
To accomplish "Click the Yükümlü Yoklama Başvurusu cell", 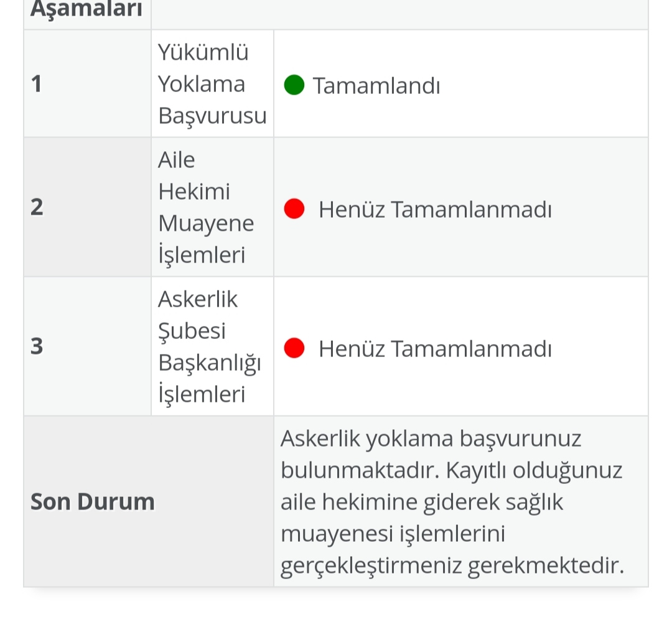I will point(213,83).
